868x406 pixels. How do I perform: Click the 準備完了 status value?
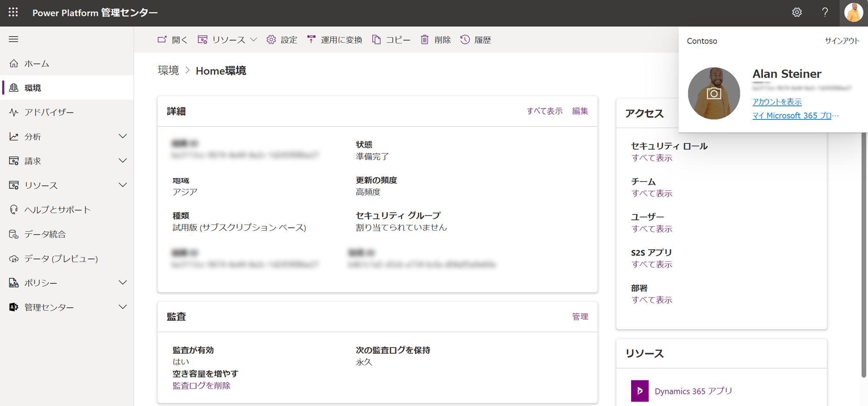coord(372,157)
